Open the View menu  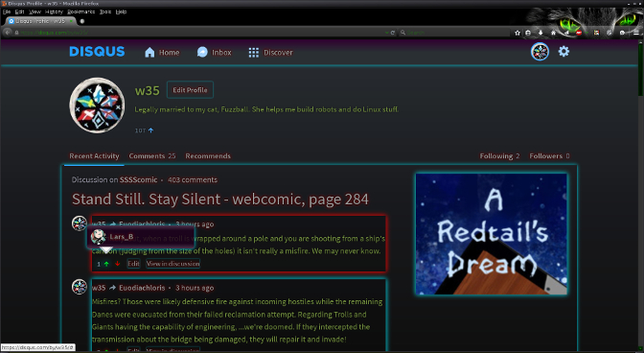tap(34, 12)
